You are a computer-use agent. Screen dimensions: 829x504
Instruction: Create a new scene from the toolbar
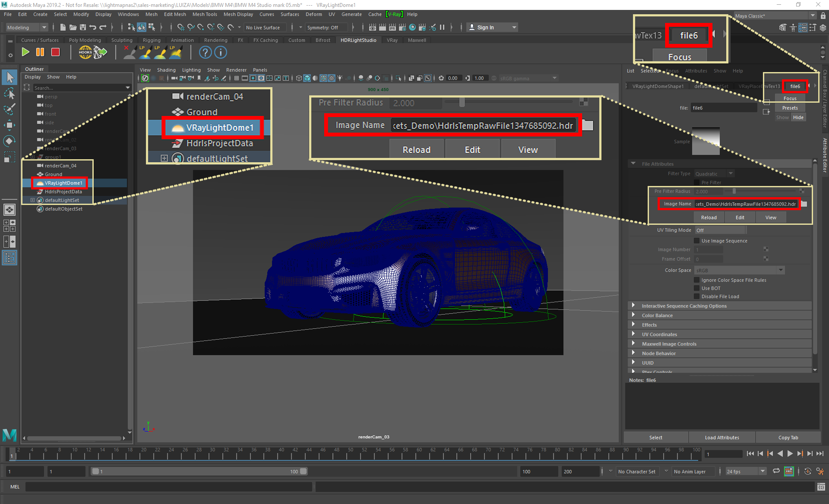click(x=63, y=27)
